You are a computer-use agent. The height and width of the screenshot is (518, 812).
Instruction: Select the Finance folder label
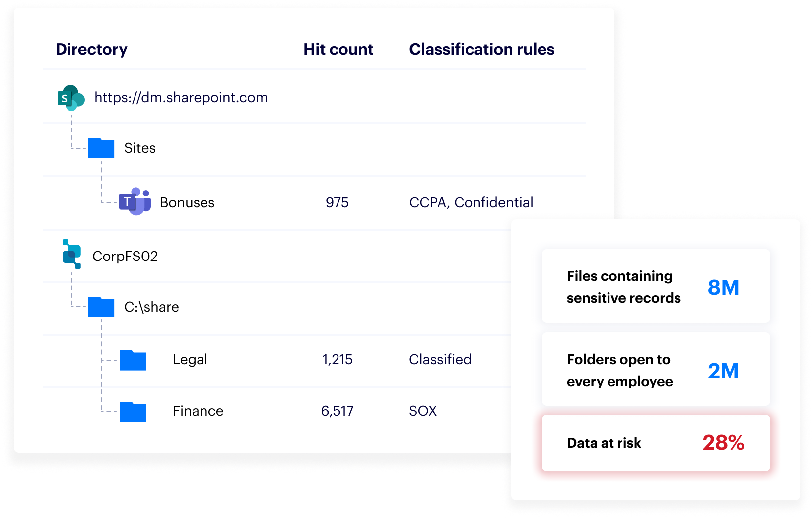pos(198,411)
